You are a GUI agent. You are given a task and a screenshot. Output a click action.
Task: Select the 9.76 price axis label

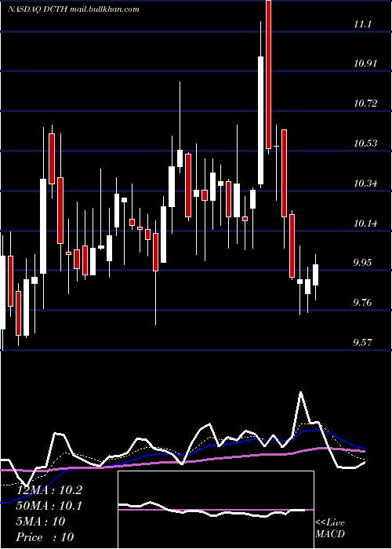(x=362, y=303)
